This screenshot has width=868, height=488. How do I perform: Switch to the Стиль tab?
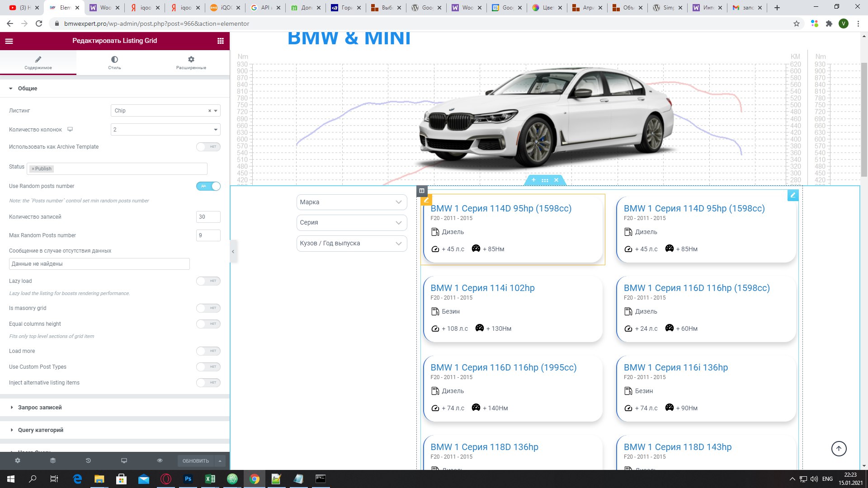pos(114,63)
